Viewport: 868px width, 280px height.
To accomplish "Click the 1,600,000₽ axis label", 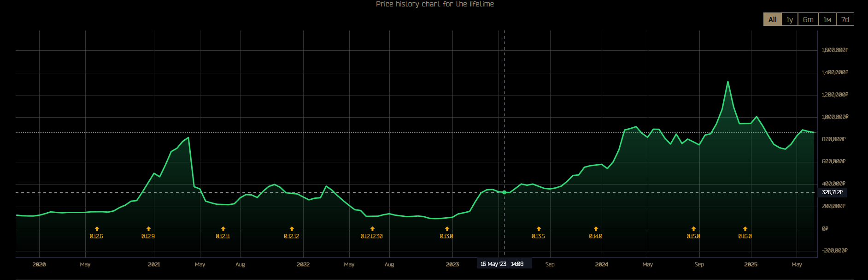I will tap(835, 50).
